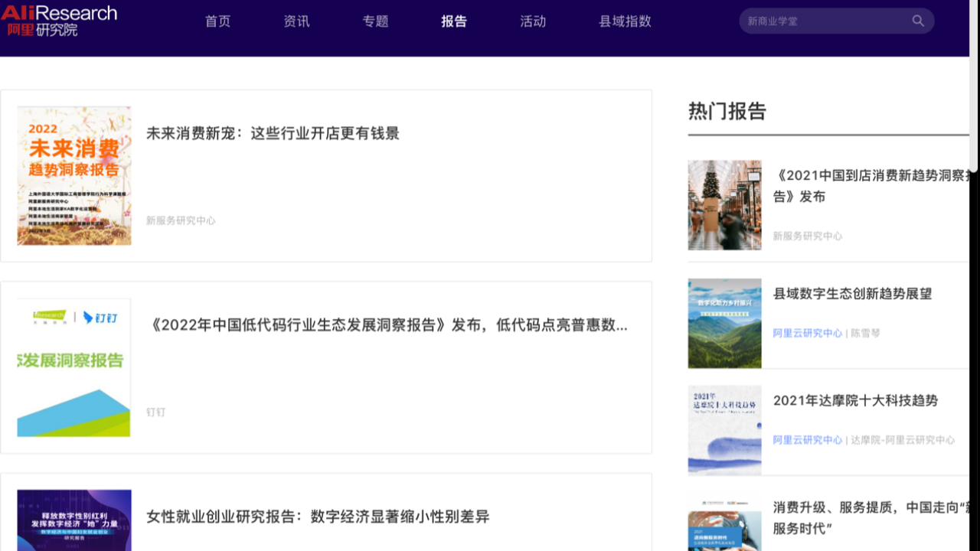
Task: Select the 报告 nav tab
Action: click(x=454, y=21)
